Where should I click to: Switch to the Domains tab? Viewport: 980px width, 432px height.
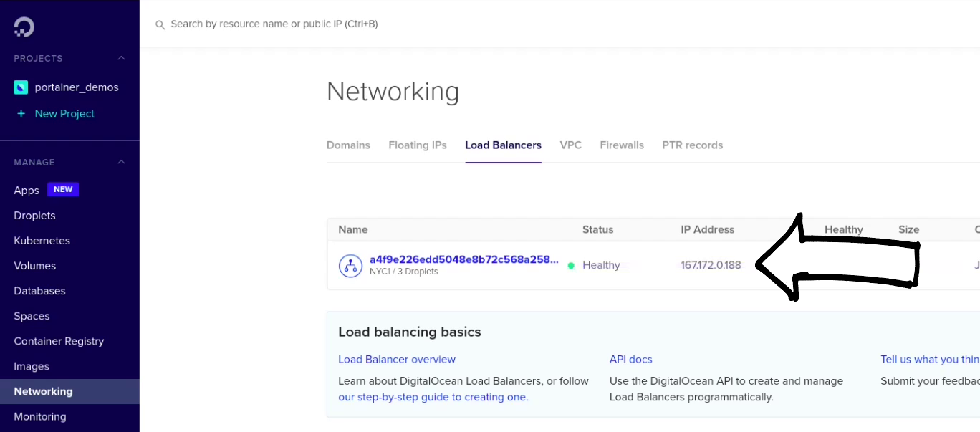click(348, 145)
